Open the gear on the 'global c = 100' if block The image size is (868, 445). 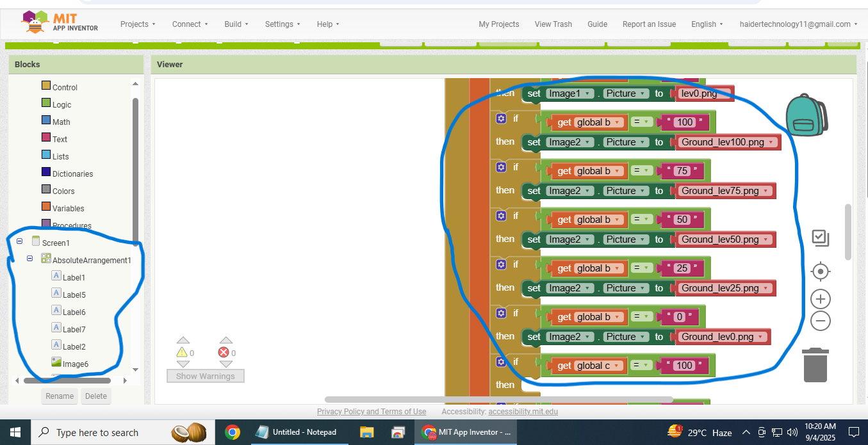pos(501,362)
